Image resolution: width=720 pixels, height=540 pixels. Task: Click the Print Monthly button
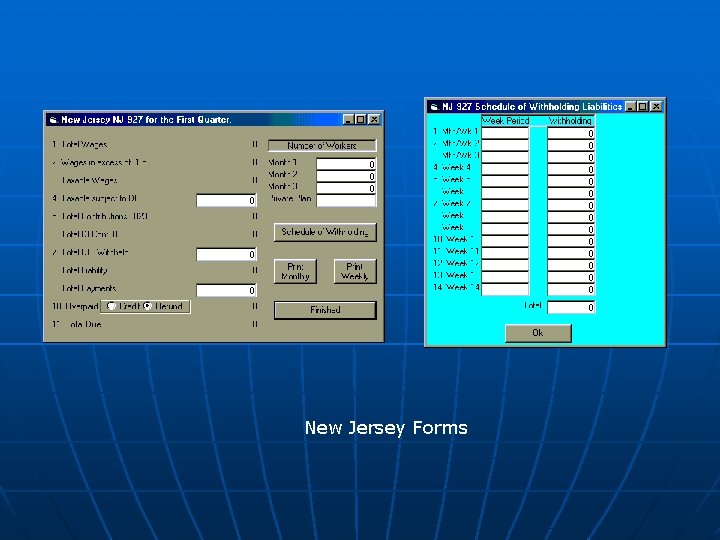(295, 271)
